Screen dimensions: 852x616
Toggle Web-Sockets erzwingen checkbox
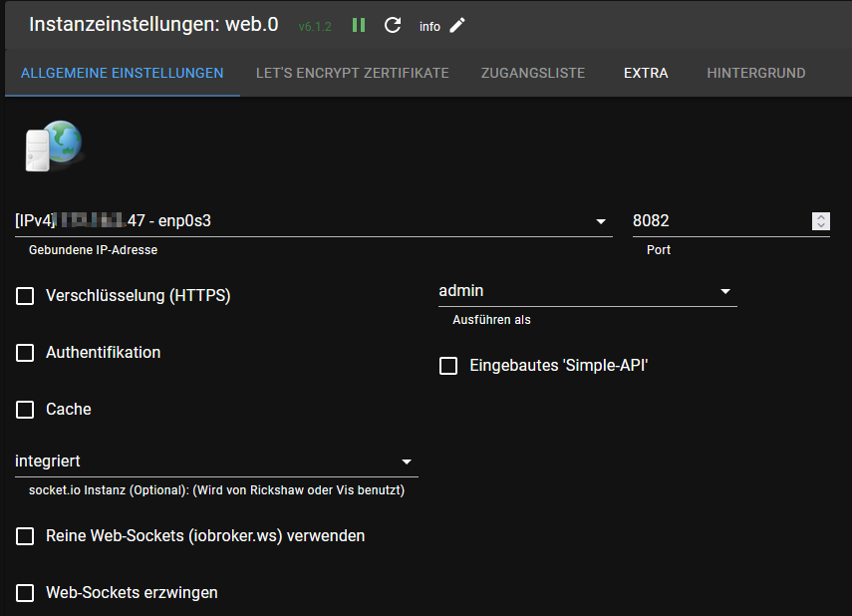(x=25, y=593)
